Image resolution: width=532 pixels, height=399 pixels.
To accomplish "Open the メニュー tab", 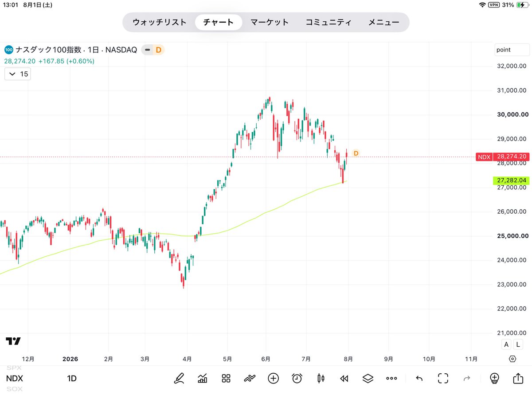I will pyautogui.click(x=384, y=22).
